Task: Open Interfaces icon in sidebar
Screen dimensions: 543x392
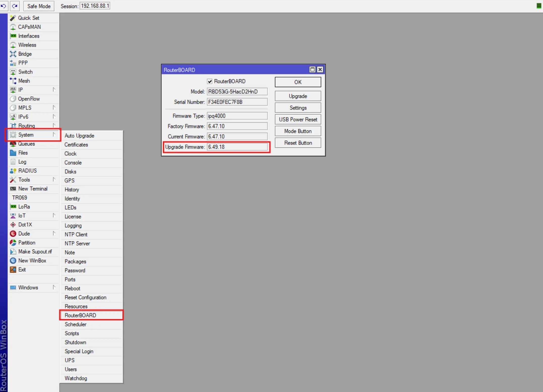Action: (13, 36)
